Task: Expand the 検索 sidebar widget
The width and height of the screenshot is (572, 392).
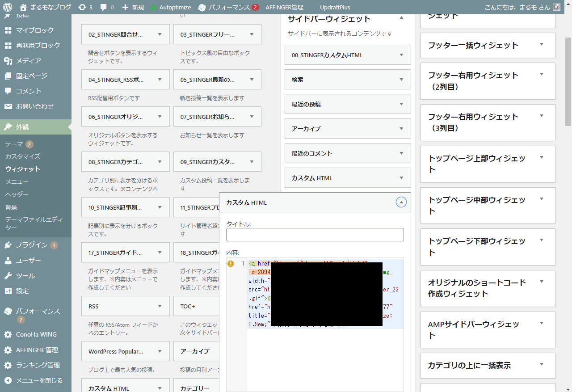Action: point(401,80)
